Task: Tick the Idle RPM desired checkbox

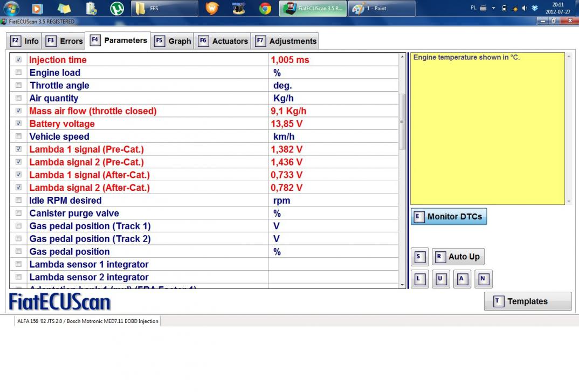Action: point(18,200)
